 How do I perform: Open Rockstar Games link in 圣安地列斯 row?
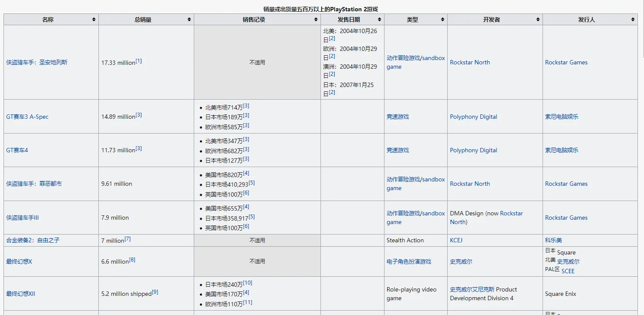click(566, 62)
